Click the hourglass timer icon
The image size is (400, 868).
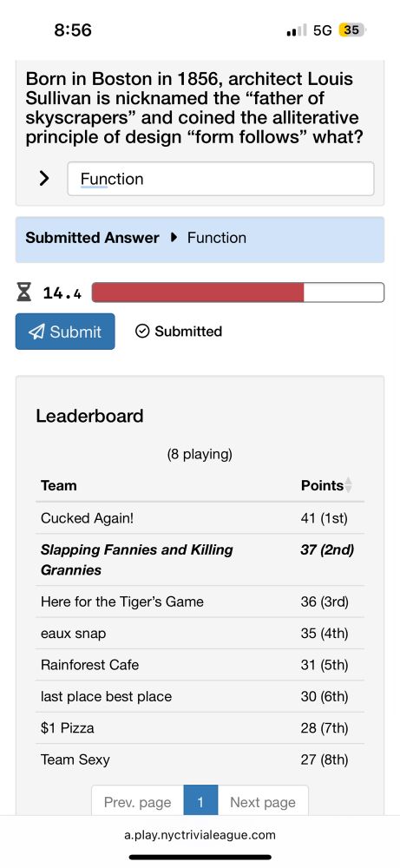point(23,293)
